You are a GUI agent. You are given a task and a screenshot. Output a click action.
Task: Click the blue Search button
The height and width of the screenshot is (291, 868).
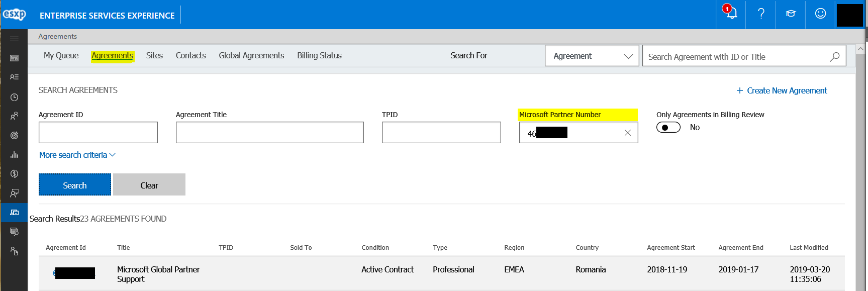pos(75,185)
